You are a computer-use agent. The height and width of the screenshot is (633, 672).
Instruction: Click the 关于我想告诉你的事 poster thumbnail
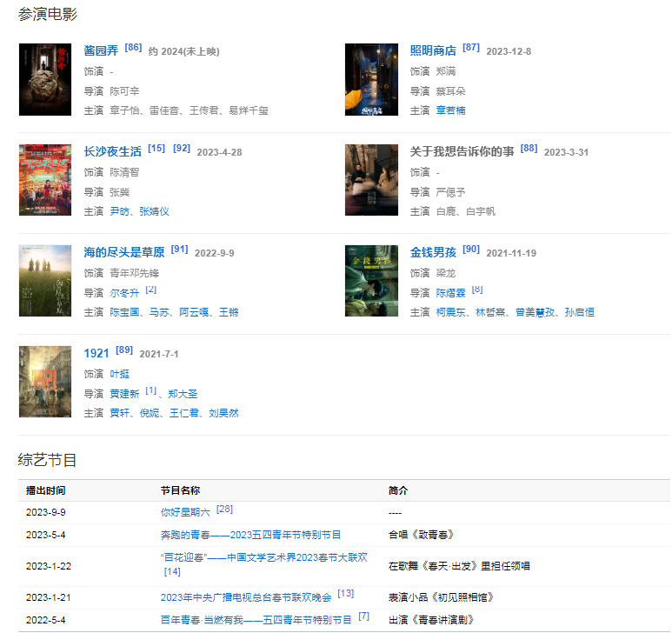click(x=371, y=180)
